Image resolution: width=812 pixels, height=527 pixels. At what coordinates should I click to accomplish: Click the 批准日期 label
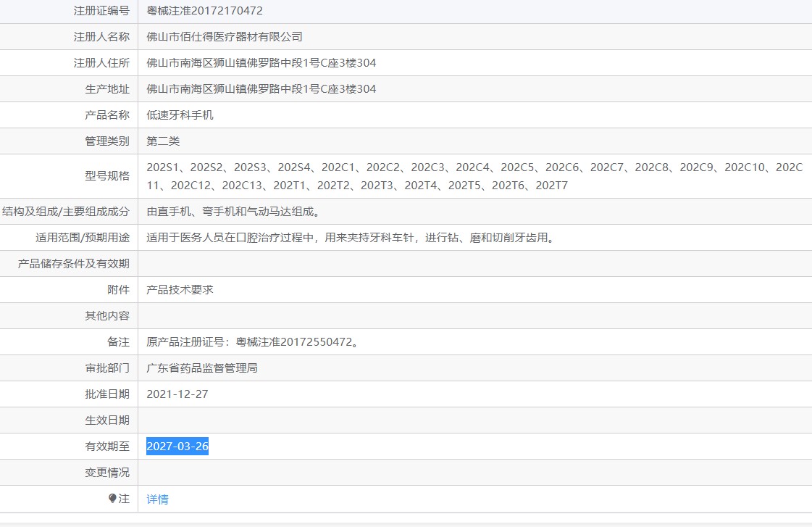click(x=107, y=394)
